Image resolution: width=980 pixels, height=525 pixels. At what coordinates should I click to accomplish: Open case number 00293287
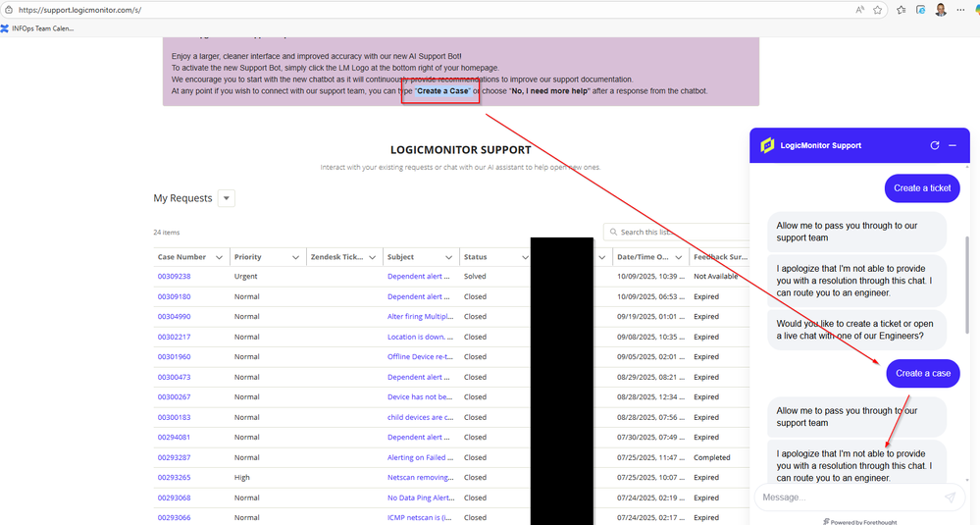pos(174,457)
